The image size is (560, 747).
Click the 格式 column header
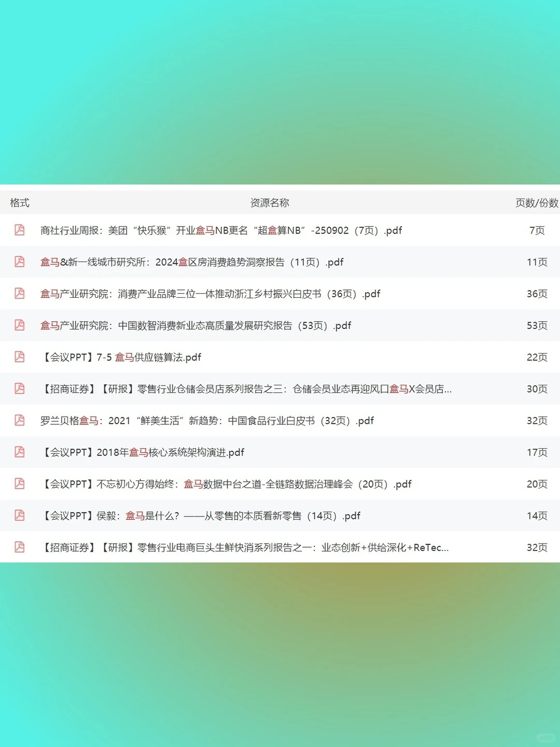(20, 202)
